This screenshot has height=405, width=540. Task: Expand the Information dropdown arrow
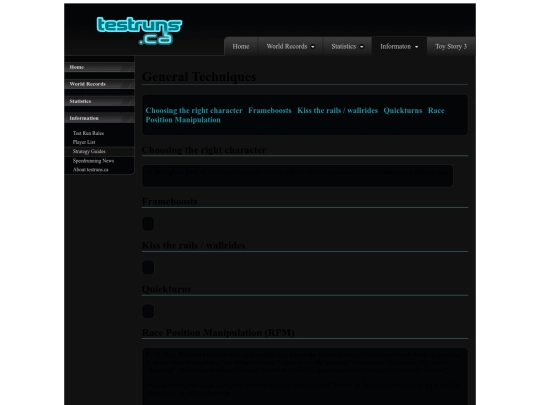tap(416, 47)
